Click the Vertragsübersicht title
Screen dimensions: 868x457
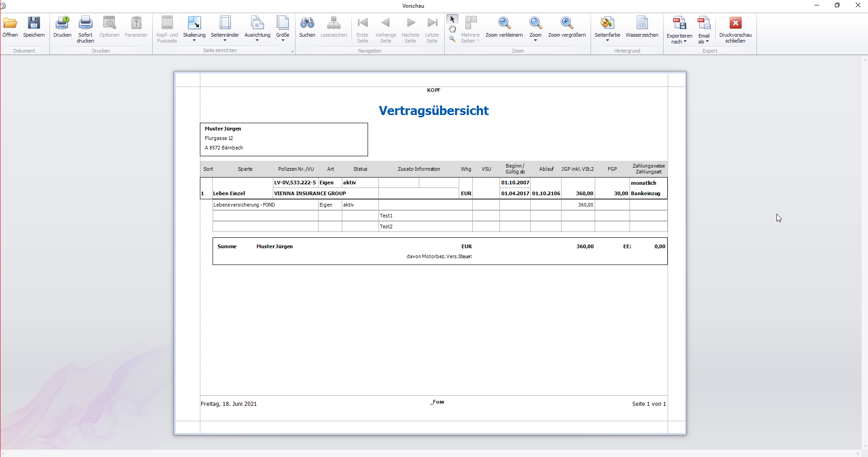(434, 111)
